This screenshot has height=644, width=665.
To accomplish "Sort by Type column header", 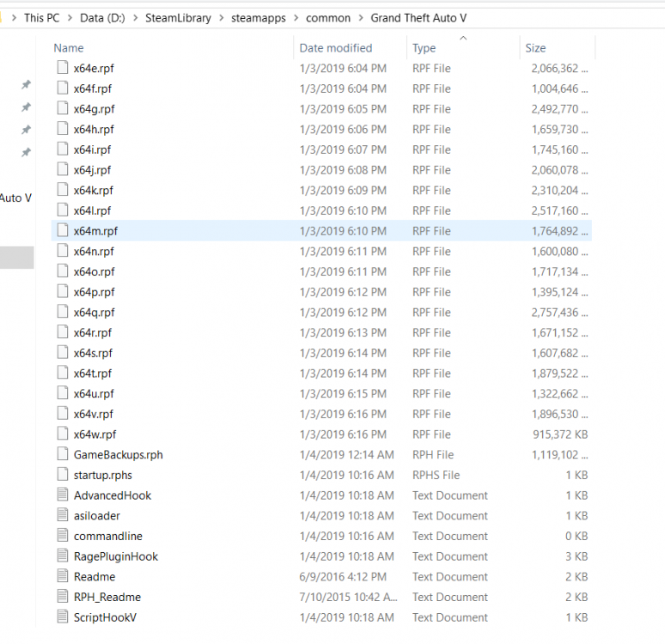I will click(x=424, y=48).
